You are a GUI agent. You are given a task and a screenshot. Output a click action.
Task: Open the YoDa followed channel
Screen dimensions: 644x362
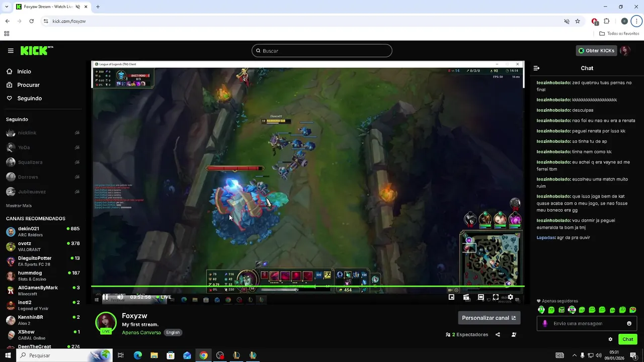pyautogui.click(x=43, y=147)
